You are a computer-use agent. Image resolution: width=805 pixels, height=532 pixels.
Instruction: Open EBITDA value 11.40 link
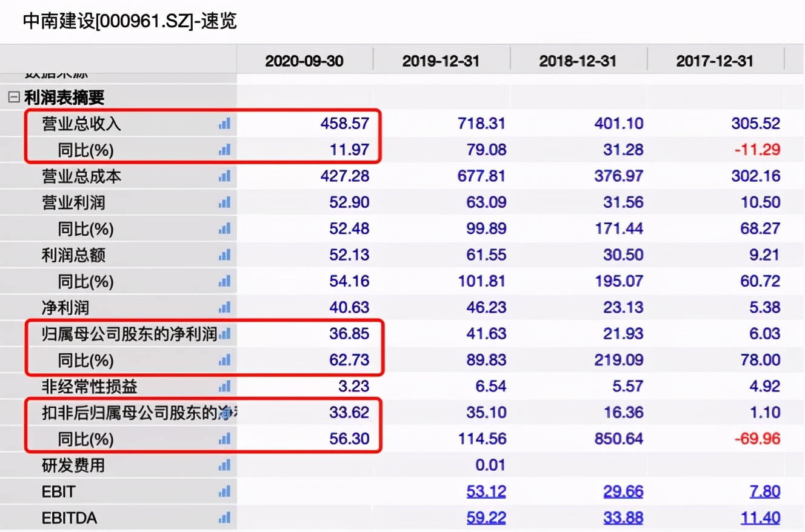[x=761, y=518]
